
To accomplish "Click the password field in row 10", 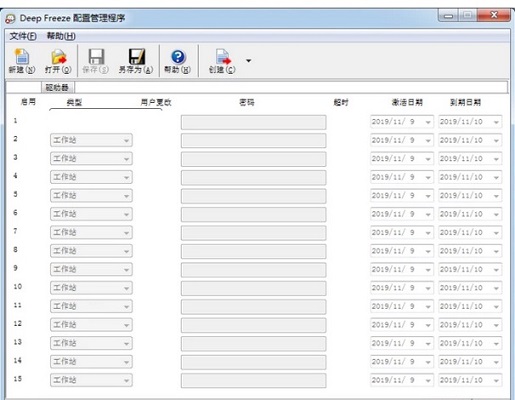I will click(x=253, y=288).
